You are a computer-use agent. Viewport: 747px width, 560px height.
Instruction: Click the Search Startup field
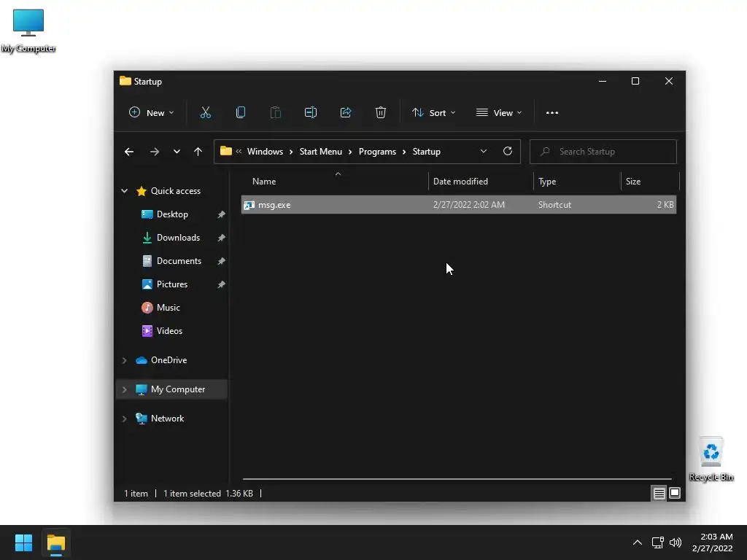(x=603, y=152)
